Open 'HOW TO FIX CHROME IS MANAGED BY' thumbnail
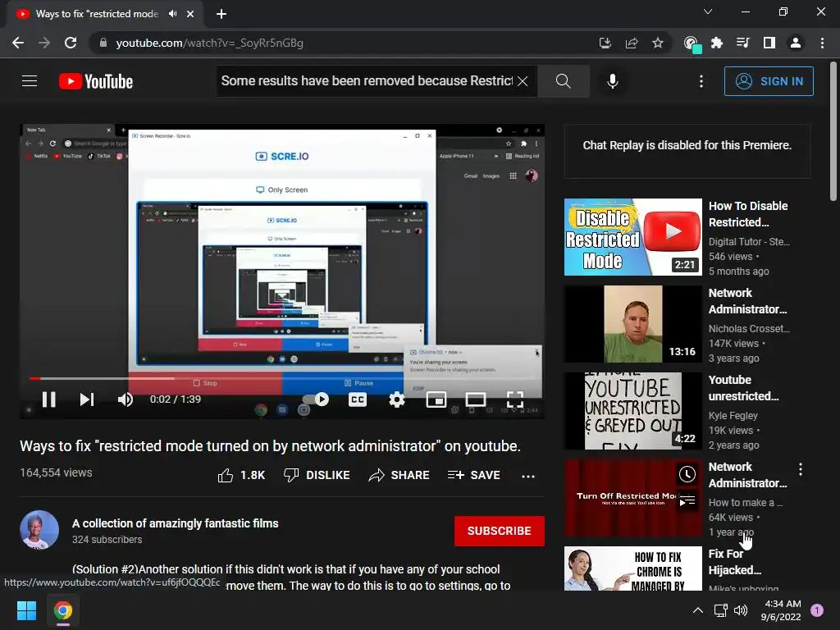 coord(632,568)
